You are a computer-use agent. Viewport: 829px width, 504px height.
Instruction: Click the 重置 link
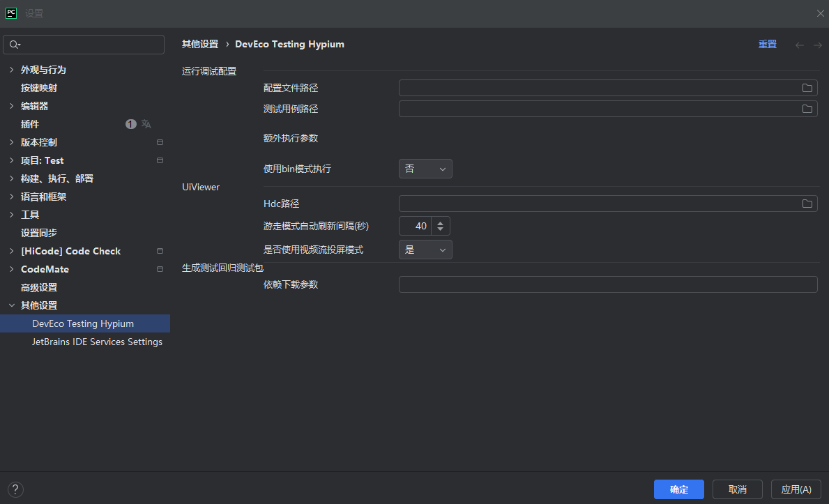[x=767, y=44]
